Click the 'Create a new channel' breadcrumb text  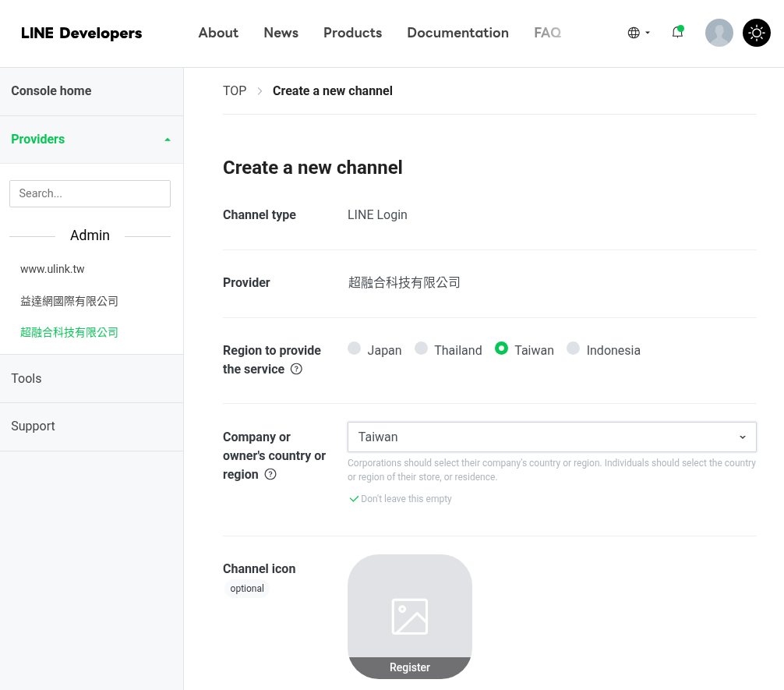coord(333,90)
